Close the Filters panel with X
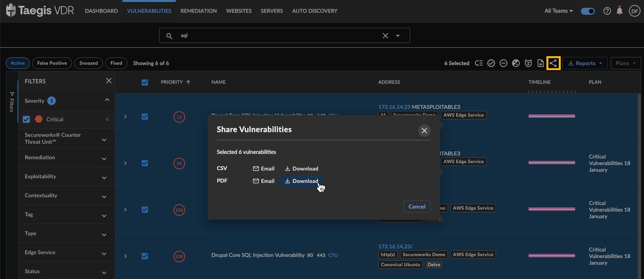 [x=109, y=81]
